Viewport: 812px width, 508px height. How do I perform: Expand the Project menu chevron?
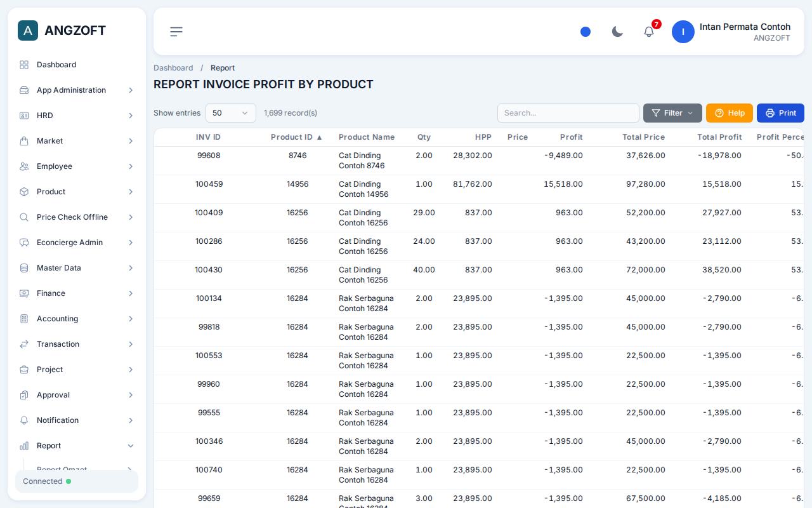[131, 370]
